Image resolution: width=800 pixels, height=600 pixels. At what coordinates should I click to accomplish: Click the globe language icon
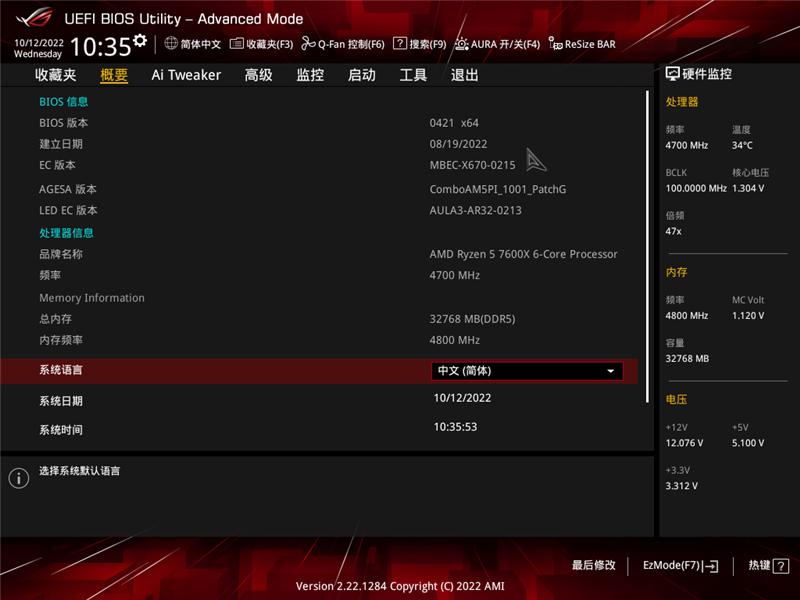171,43
